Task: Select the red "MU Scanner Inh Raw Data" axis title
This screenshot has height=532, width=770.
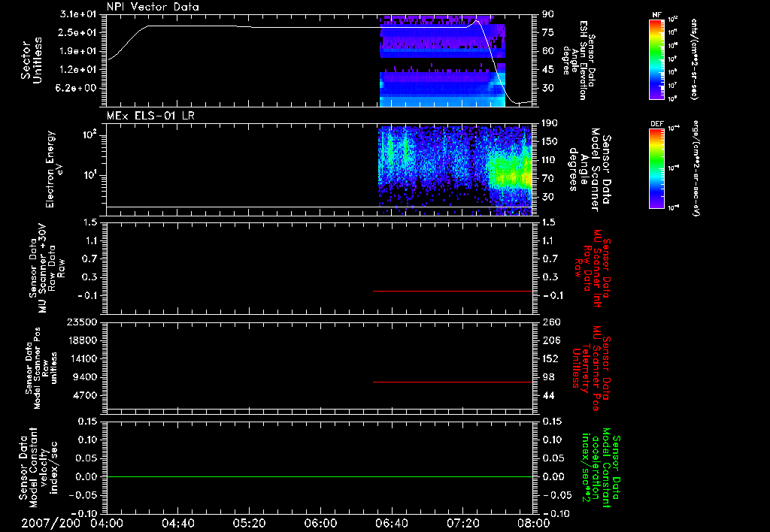Action: click(593, 268)
